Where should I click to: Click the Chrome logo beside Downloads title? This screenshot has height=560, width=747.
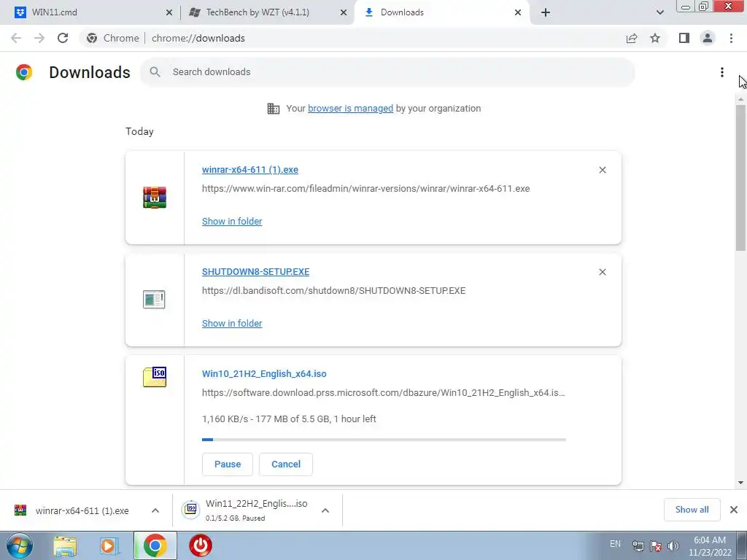pyautogui.click(x=24, y=72)
